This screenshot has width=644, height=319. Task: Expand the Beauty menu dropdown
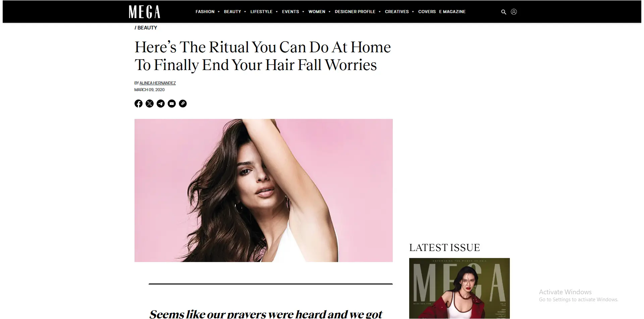pos(245,12)
